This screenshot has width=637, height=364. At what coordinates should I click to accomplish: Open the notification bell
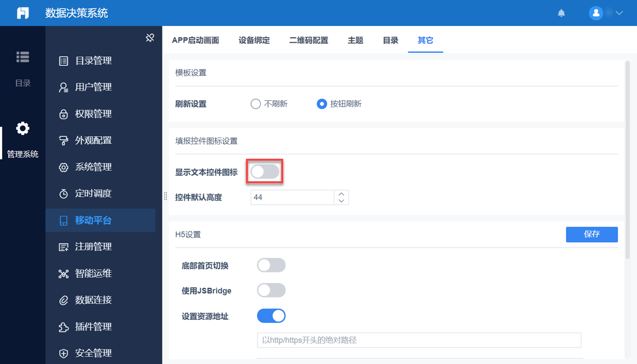pos(562,13)
